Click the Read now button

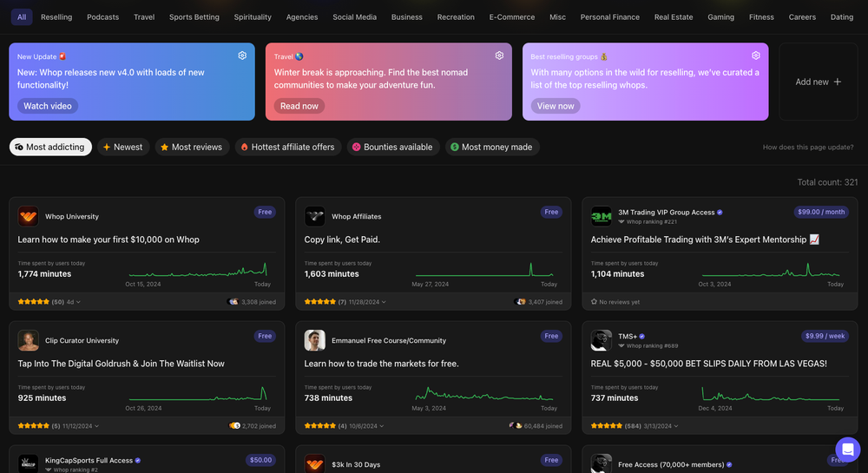pyautogui.click(x=299, y=106)
